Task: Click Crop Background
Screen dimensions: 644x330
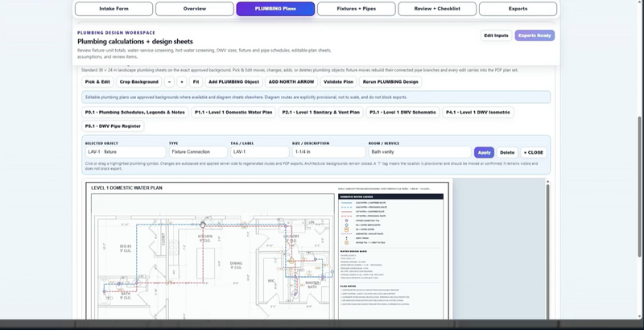Action: [138, 81]
